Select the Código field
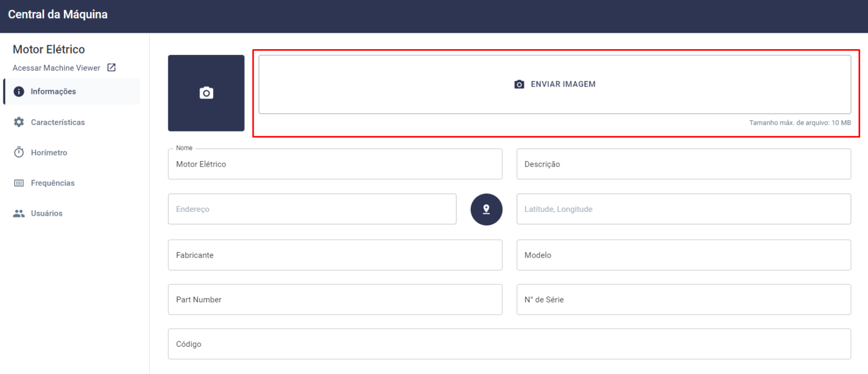The image size is (868, 374). pos(509,344)
